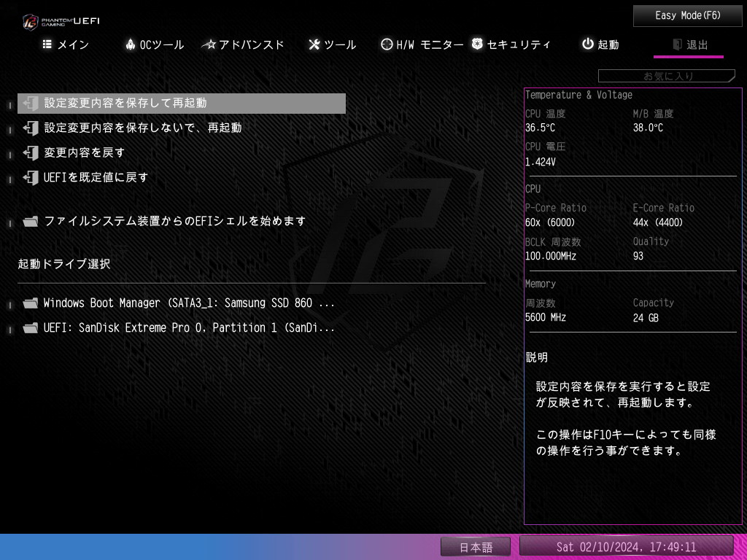The width and height of the screenshot is (747, 560).
Task: Click the rocket icon for OCツール
Action: pos(130,44)
